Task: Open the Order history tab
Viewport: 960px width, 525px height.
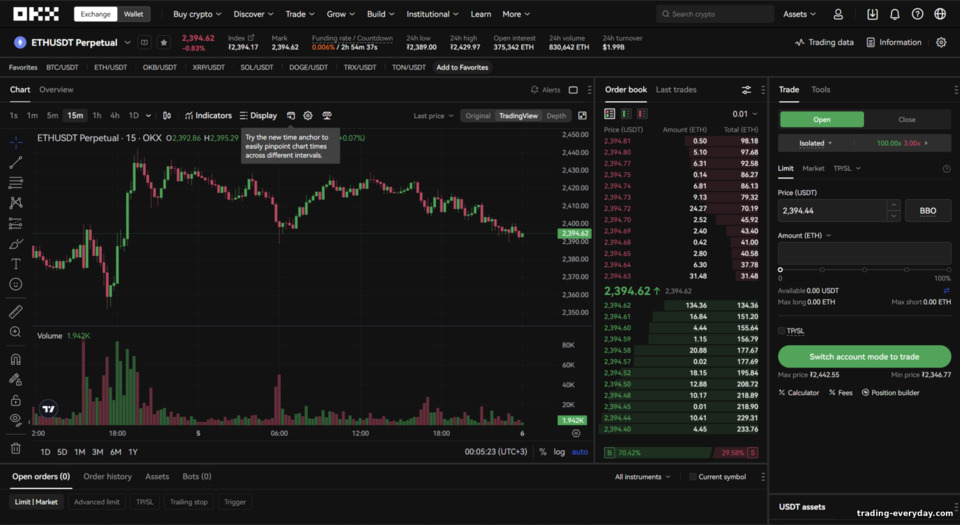Action: 107,476
